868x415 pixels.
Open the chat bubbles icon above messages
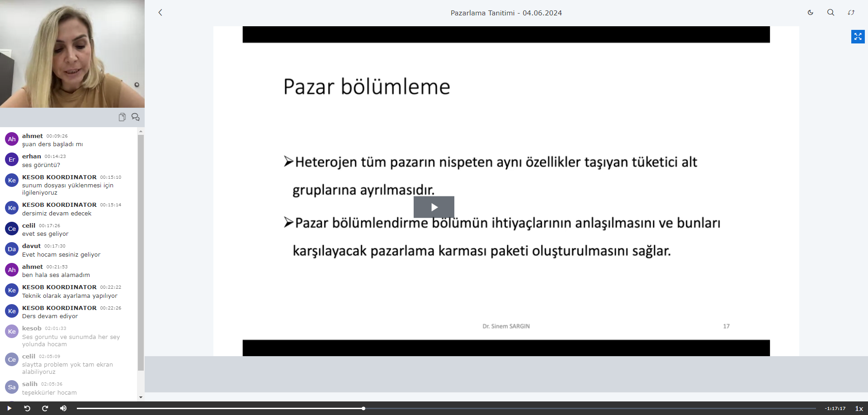(135, 117)
